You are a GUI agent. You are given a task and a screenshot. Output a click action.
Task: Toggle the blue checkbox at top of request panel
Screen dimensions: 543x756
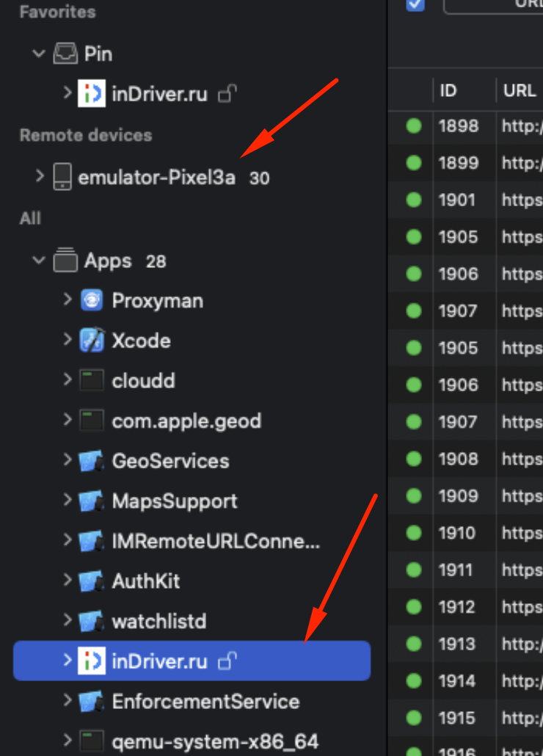pyautogui.click(x=415, y=5)
